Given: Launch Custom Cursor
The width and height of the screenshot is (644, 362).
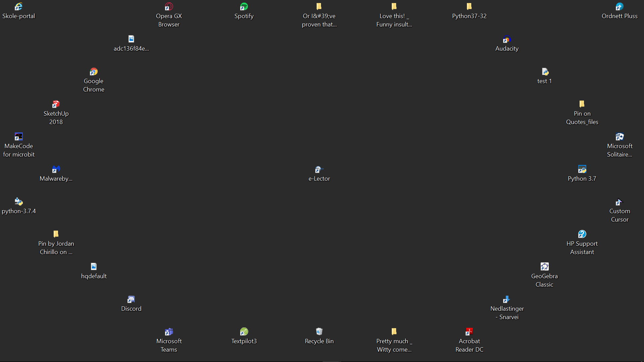Looking at the screenshot, I should (x=619, y=202).
